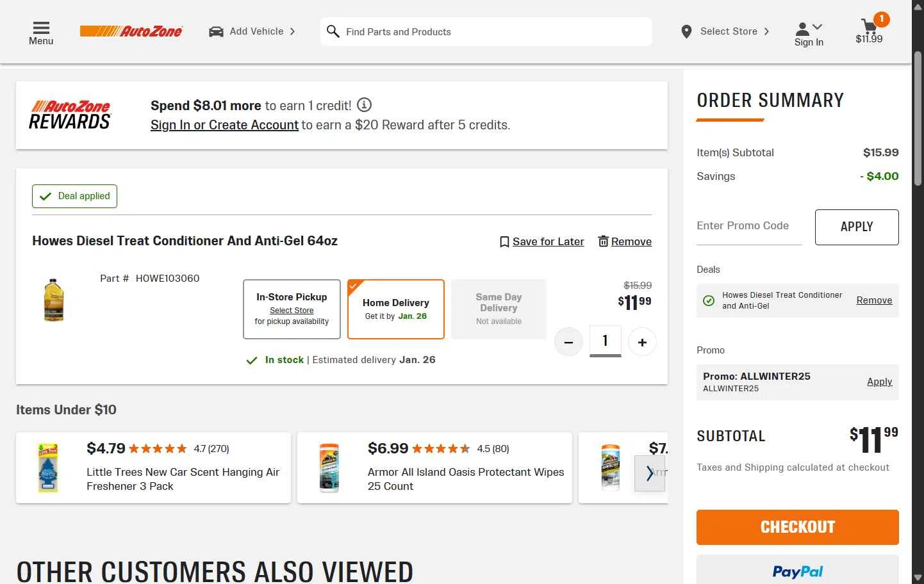Click Items Under $10 heading
This screenshot has width=924, height=584.
[x=66, y=410]
